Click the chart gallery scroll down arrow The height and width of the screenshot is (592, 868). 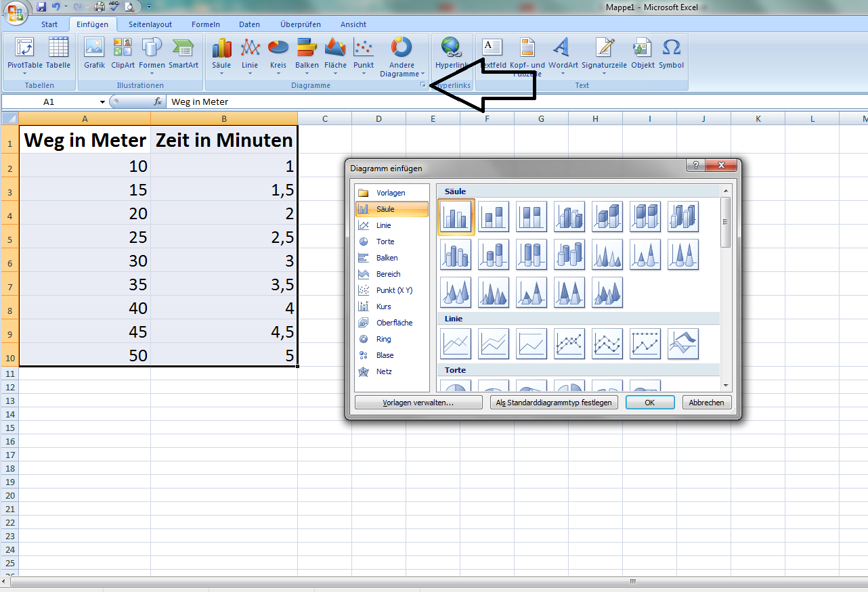point(726,386)
